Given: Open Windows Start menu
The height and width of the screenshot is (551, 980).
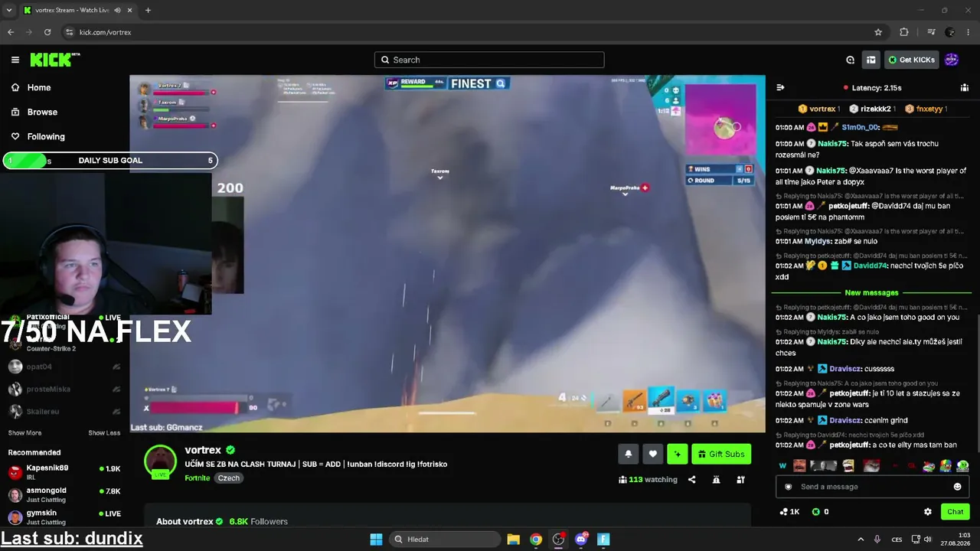Looking at the screenshot, I should click(x=376, y=540).
